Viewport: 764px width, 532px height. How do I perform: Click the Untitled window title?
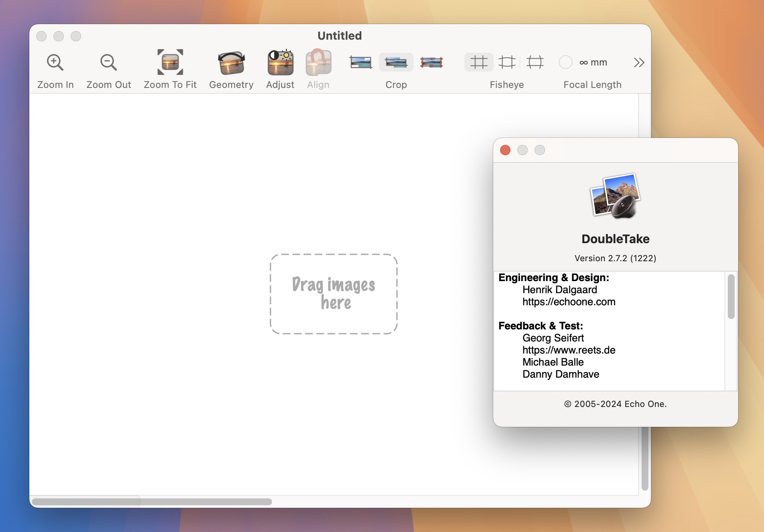pyautogui.click(x=340, y=36)
